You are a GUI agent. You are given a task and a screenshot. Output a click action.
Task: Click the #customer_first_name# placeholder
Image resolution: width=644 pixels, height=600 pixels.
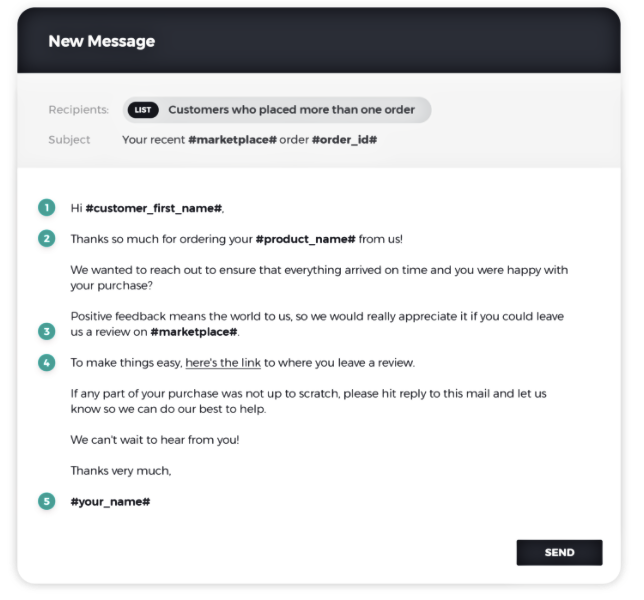click(154, 208)
